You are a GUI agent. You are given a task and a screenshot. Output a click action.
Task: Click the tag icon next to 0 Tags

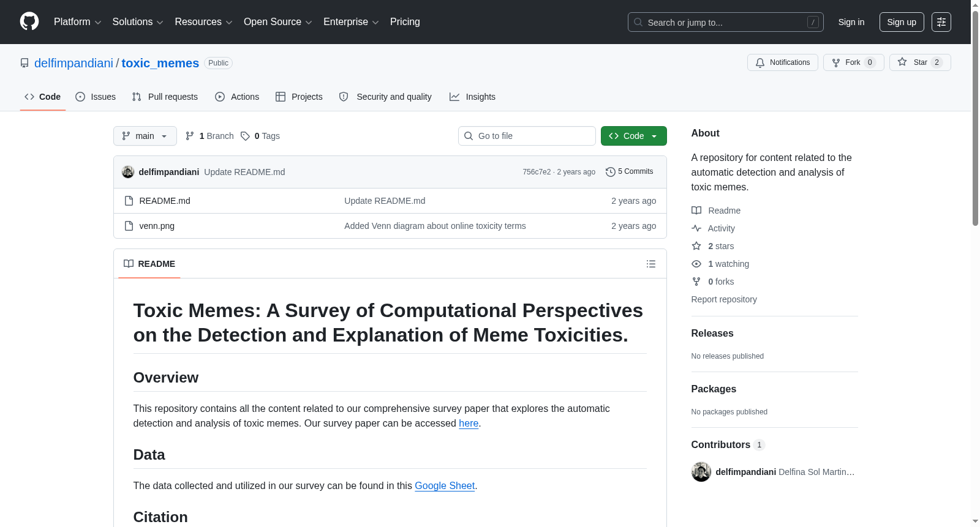coord(245,136)
